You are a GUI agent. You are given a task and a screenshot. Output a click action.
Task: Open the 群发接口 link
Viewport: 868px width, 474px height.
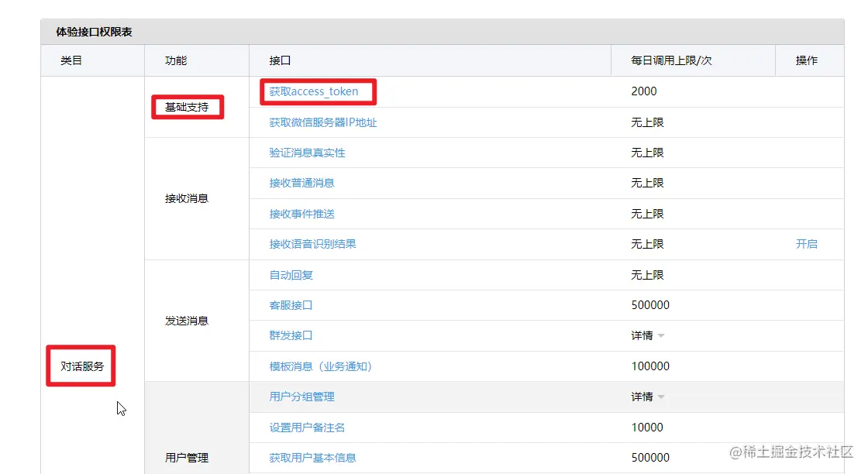point(291,335)
